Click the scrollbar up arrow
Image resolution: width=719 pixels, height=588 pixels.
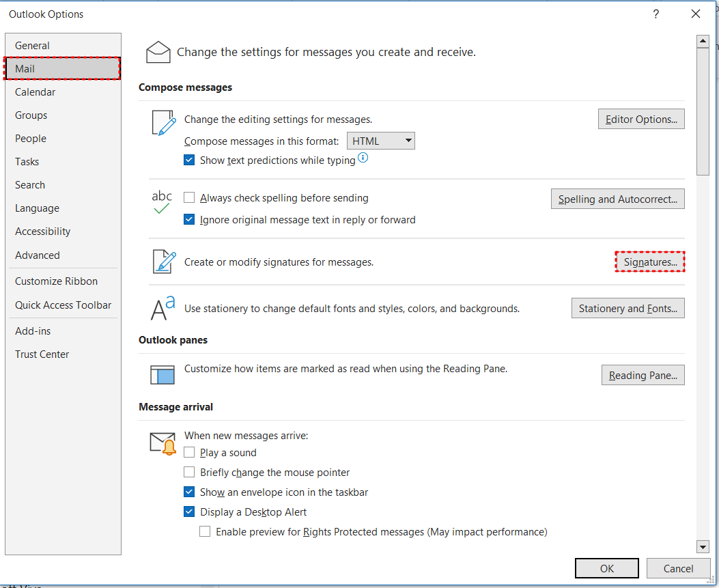(703, 41)
